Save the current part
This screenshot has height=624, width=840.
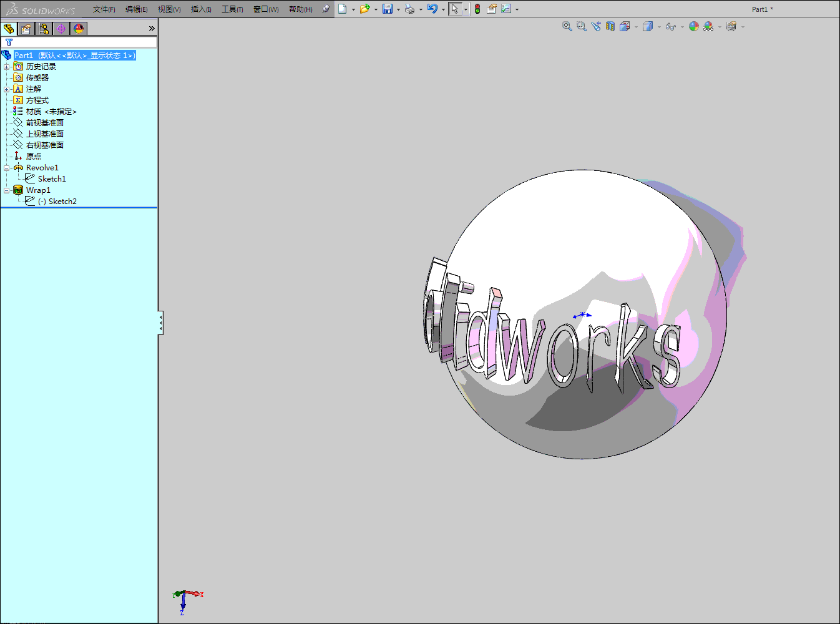coord(388,9)
